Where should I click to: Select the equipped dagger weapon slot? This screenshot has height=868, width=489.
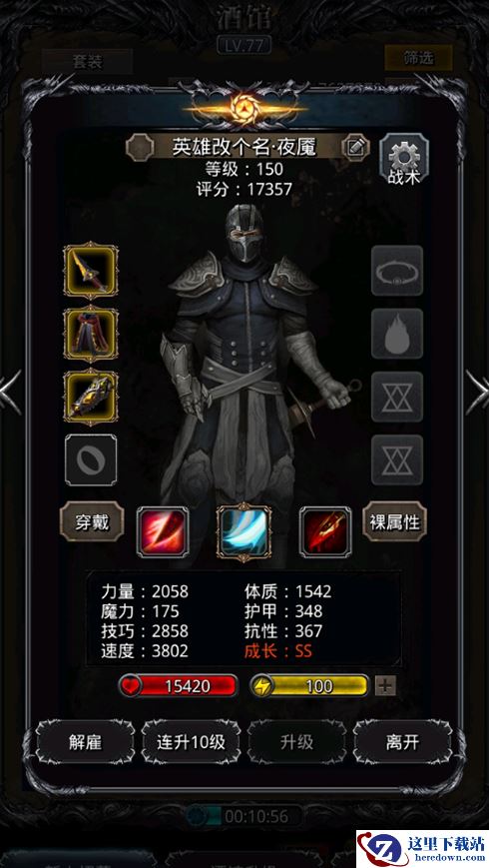pyautogui.click(x=91, y=272)
